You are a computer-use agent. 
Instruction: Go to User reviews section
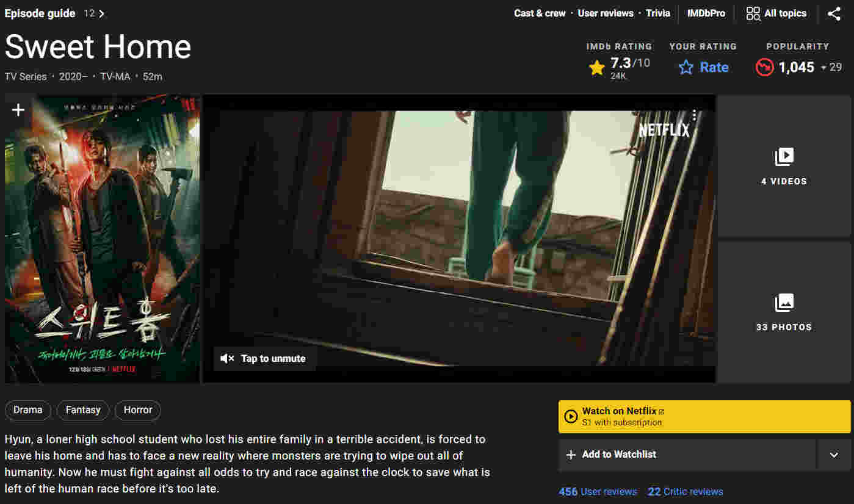pyautogui.click(x=606, y=13)
